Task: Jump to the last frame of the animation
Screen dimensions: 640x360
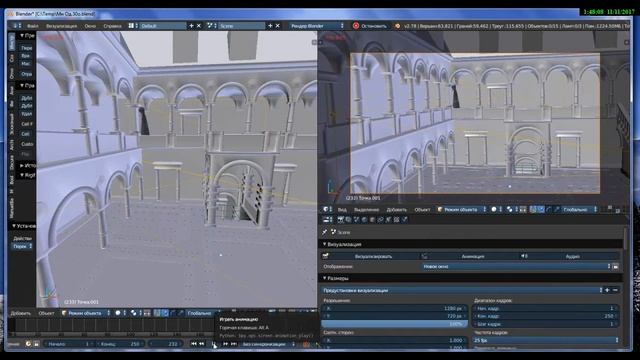Action: coord(233,344)
